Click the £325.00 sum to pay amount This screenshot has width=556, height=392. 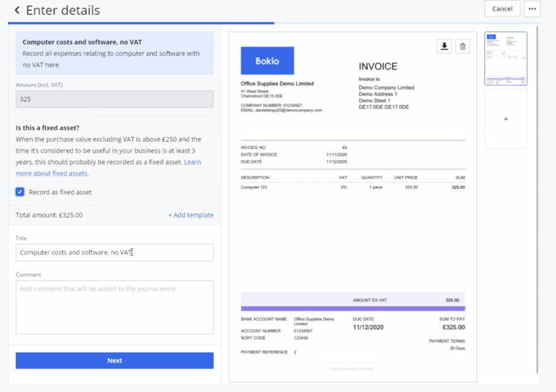(x=453, y=327)
